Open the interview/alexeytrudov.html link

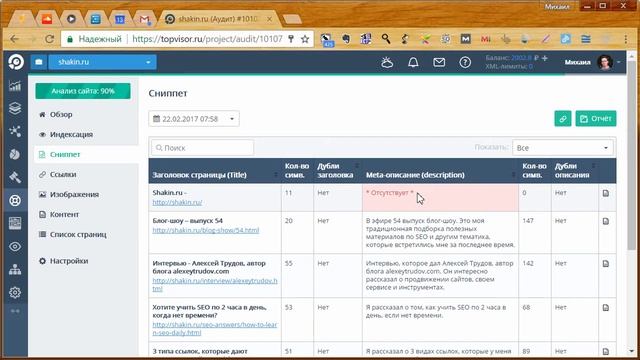coord(215,285)
